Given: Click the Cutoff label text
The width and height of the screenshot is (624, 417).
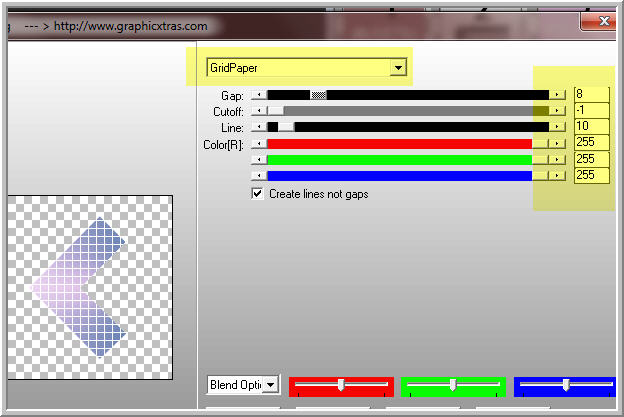Looking at the screenshot, I should (x=228, y=112).
